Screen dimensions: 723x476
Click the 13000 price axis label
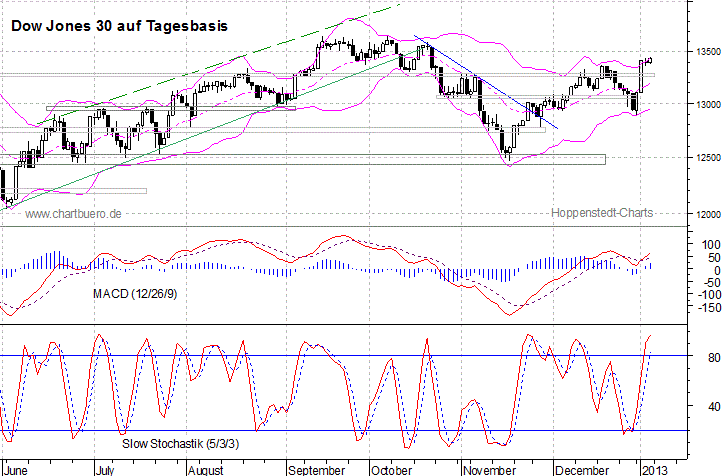[x=708, y=105]
